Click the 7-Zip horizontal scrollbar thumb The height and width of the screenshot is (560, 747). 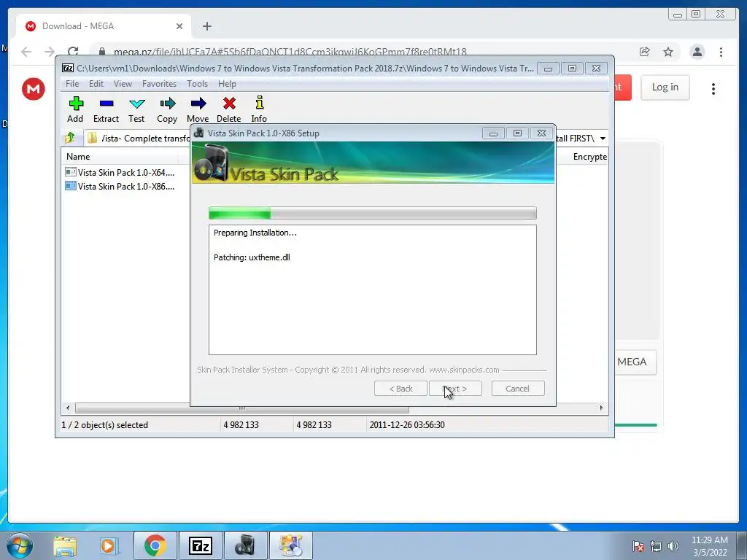[x=242, y=408]
